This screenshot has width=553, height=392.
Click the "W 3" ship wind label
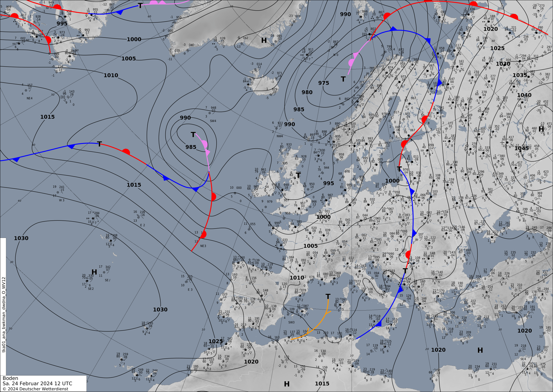point(62,200)
